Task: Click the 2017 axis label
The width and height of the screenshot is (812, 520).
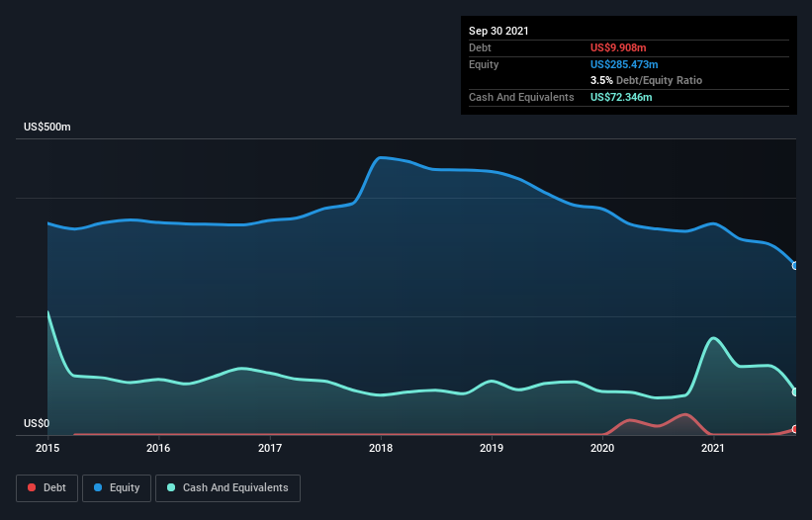Action: click(x=270, y=448)
